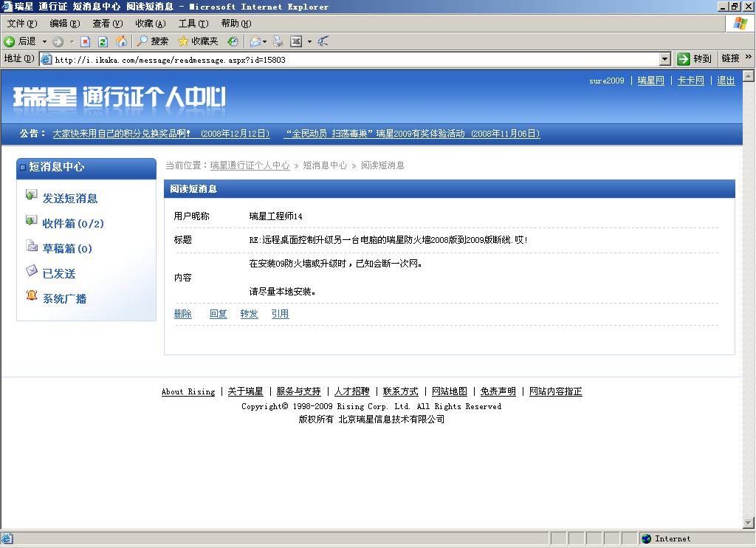Click breadcrumb 瑞星通行证个人中心
Image resolution: width=756 pixels, height=548 pixels.
250,165
